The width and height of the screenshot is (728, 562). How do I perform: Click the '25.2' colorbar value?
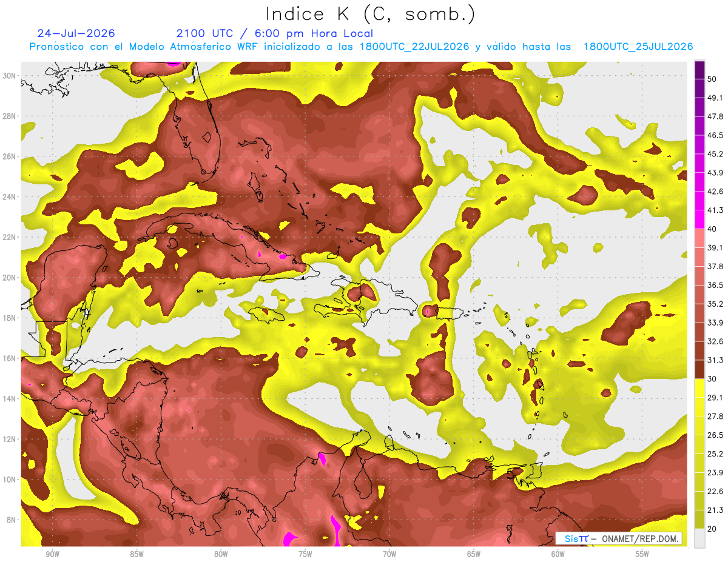click(716, 454)
